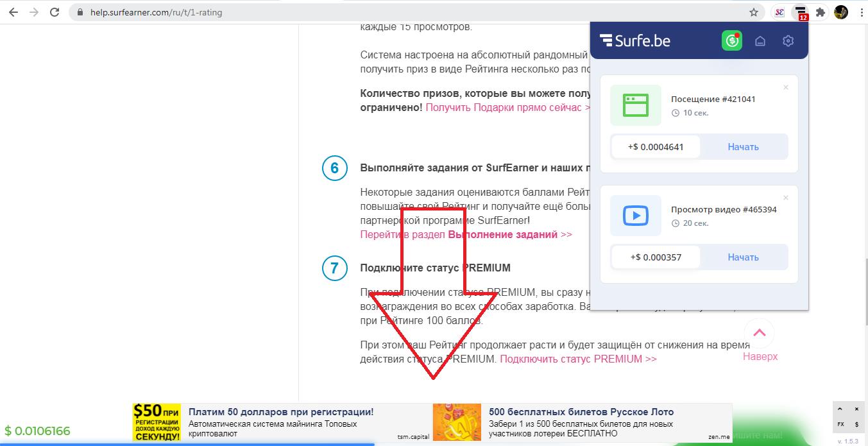
Task: Click the address bar URL
Action: pyautogui.click(x=157, y=12)
